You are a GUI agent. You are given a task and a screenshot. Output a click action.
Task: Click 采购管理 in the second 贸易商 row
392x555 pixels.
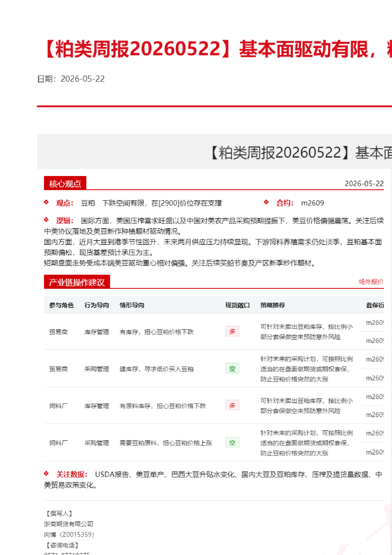97,369
